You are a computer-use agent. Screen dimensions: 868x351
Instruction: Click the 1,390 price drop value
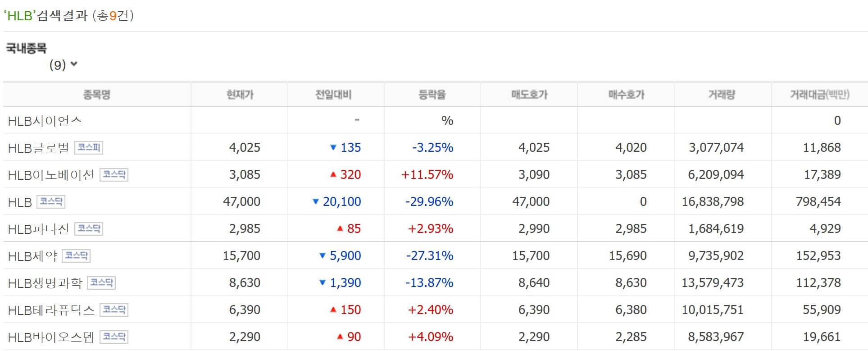coord(345,283)
